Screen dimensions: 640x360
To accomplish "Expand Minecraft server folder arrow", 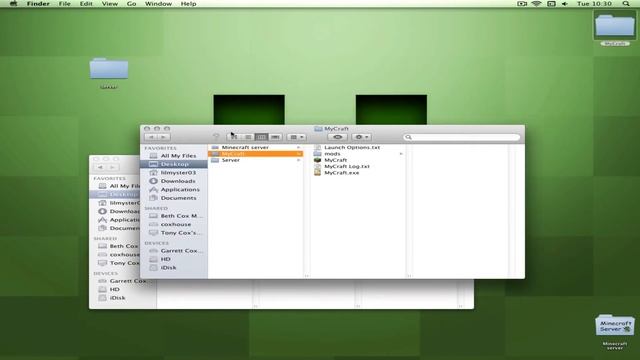I will pos(298,147).
